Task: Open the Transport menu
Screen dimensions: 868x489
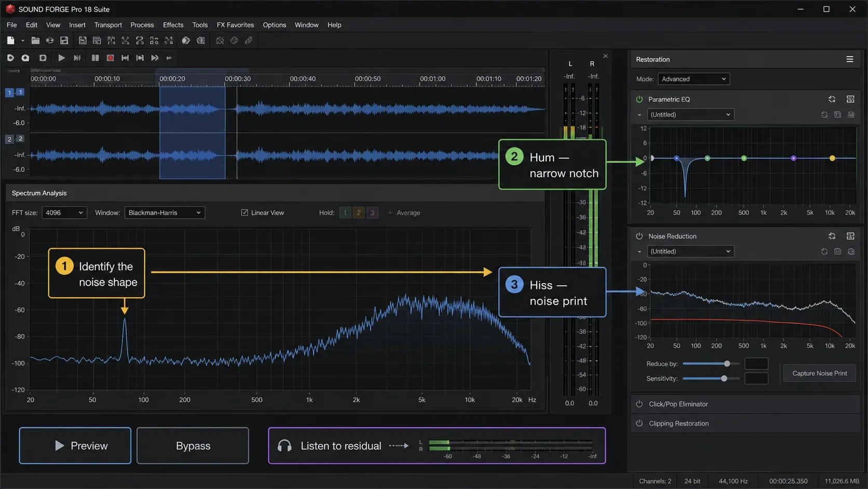Action: (108, 25)
